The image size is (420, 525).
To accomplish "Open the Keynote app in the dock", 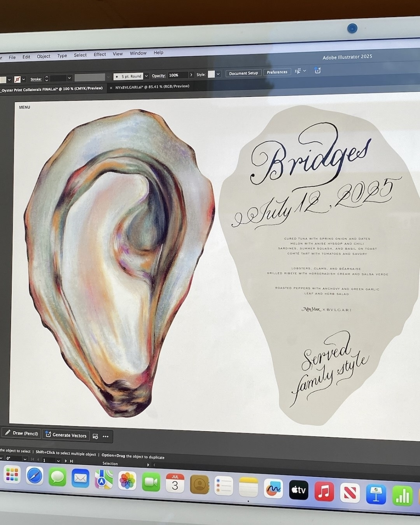I will [376, 494].
